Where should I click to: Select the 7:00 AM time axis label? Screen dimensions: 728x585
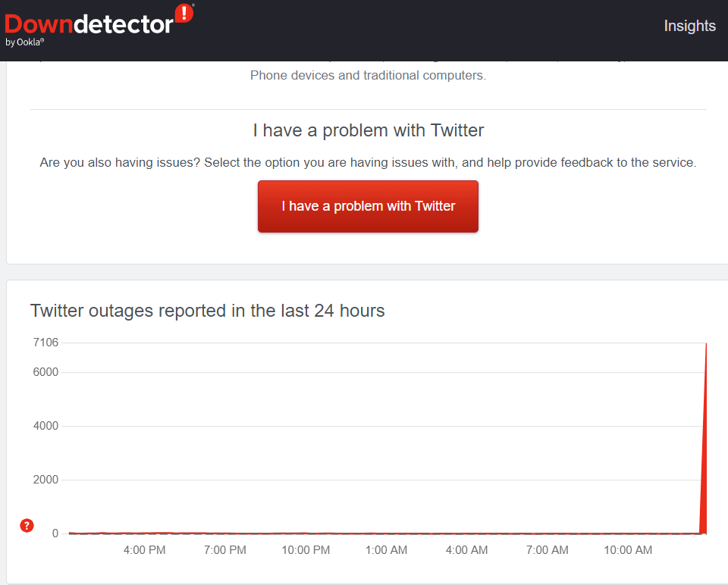(548, 550)
